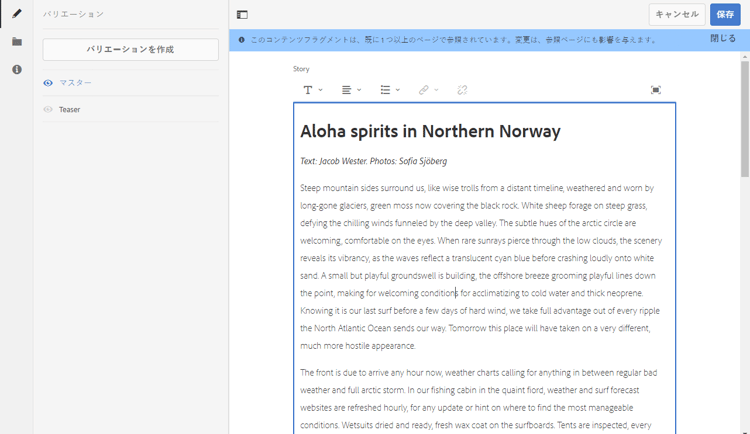Open the paragraph alignment tool
This screenshot has width=750, height=434.
point(346,90)
